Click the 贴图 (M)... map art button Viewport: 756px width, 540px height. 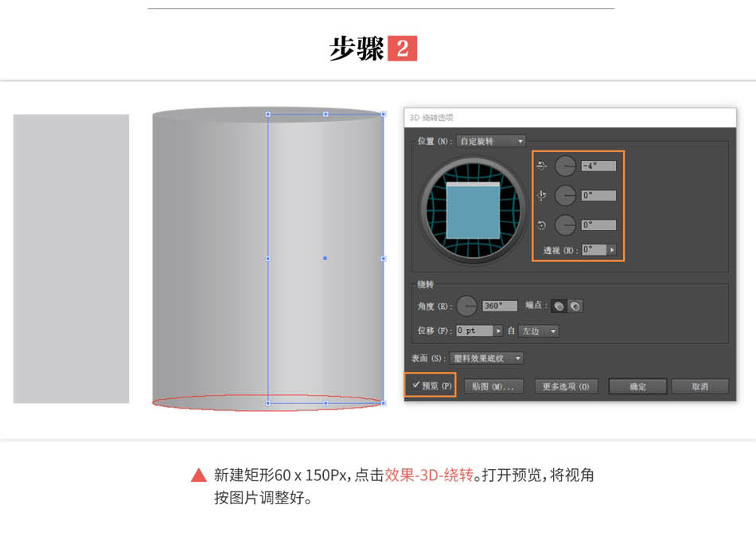coord(493,386)
